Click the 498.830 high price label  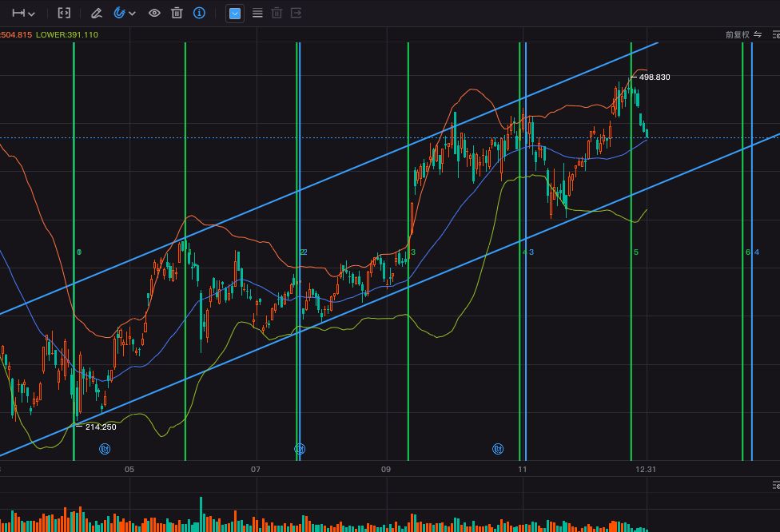[x=655, y=77]
